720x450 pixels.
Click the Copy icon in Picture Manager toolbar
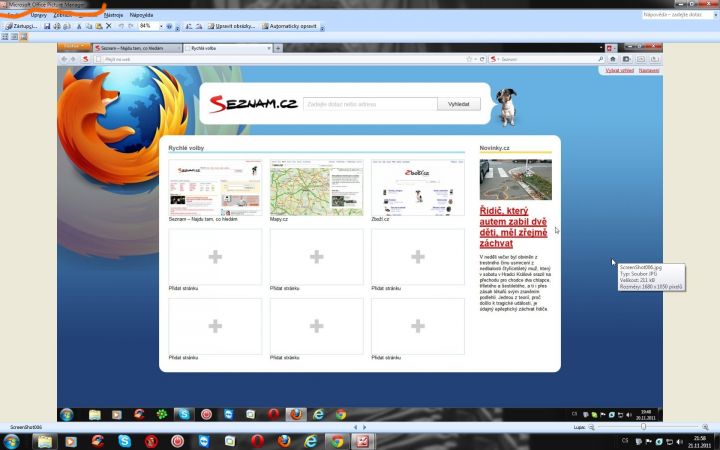(x=89, y=26)
